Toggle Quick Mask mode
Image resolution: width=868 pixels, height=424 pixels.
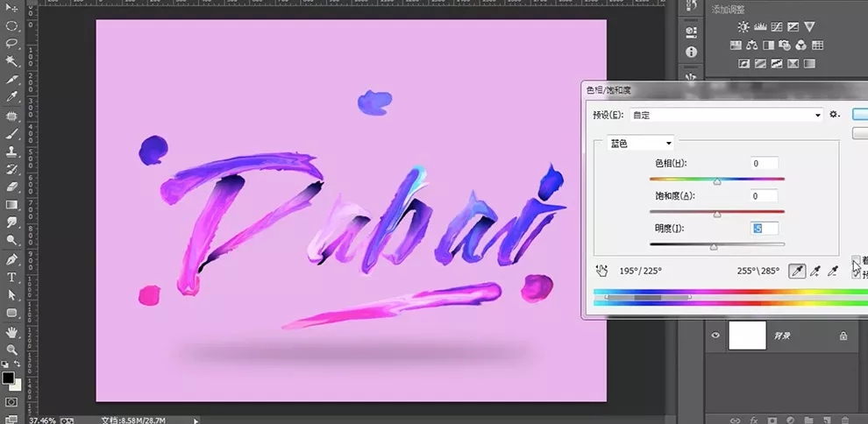(x=11, y=402)
